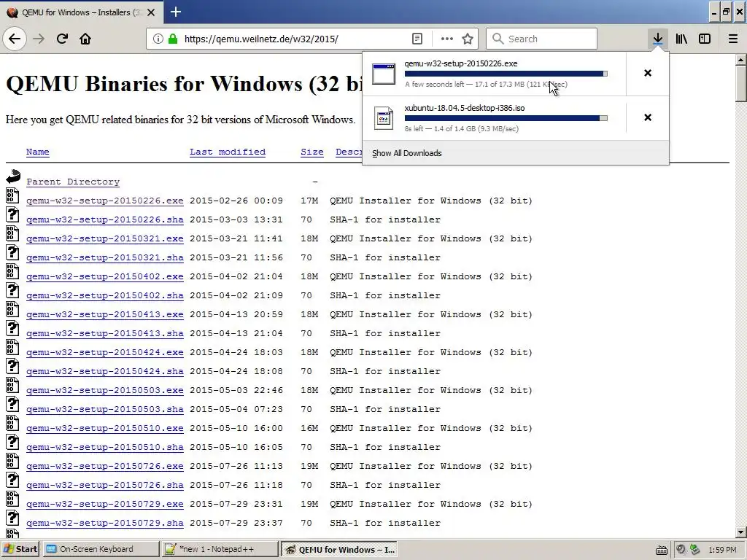Click the green padlock security icon
Image resolution: width=747 pixels, height=560 pixels.
point(173,39)
